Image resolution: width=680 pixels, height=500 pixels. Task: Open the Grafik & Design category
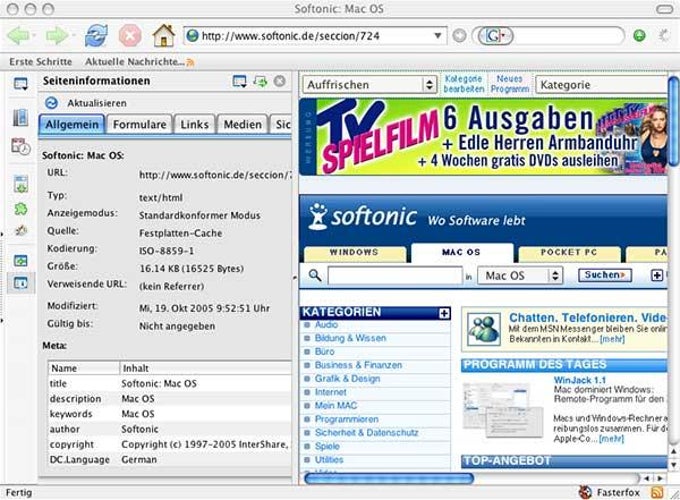click(347, 379)
